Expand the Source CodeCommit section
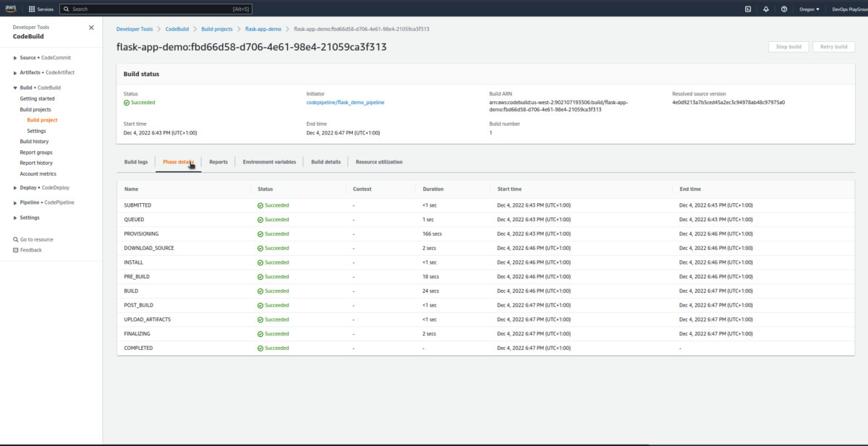 click(x=16, y=58)
